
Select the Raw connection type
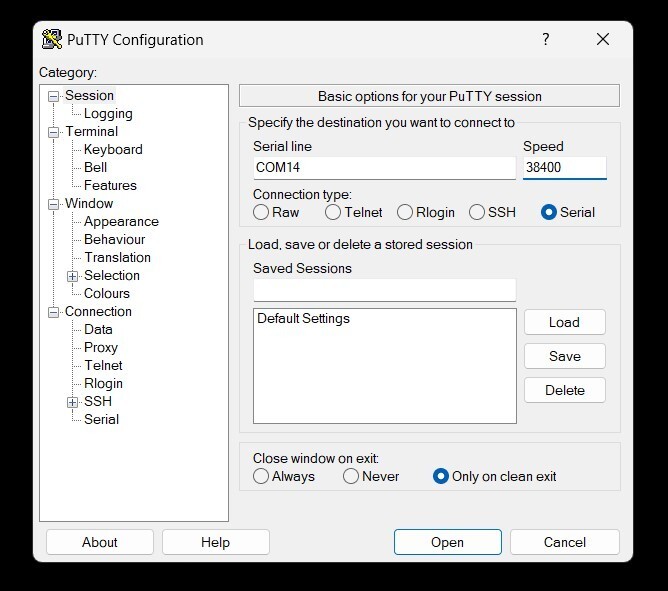(261, 212)
